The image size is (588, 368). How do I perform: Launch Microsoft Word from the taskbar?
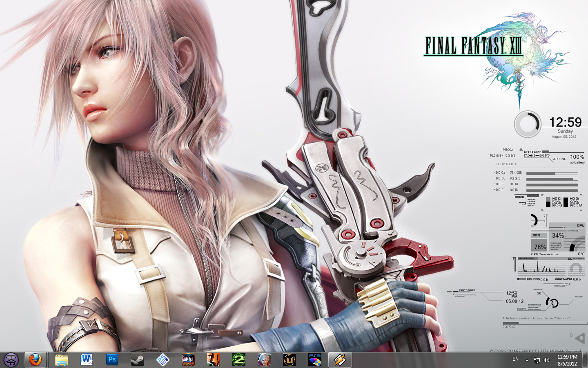point(87,360)
